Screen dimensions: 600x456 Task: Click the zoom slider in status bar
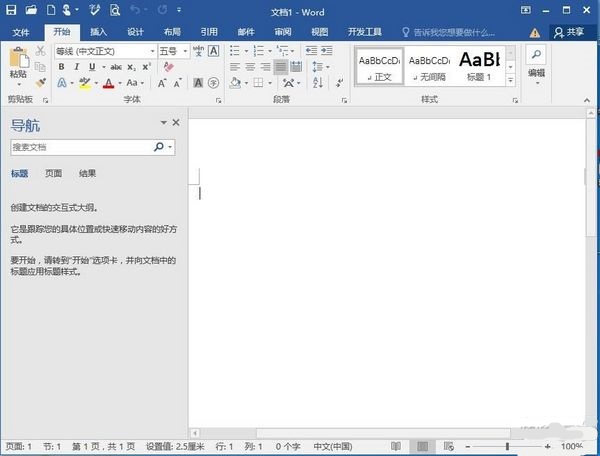(507, 446)
